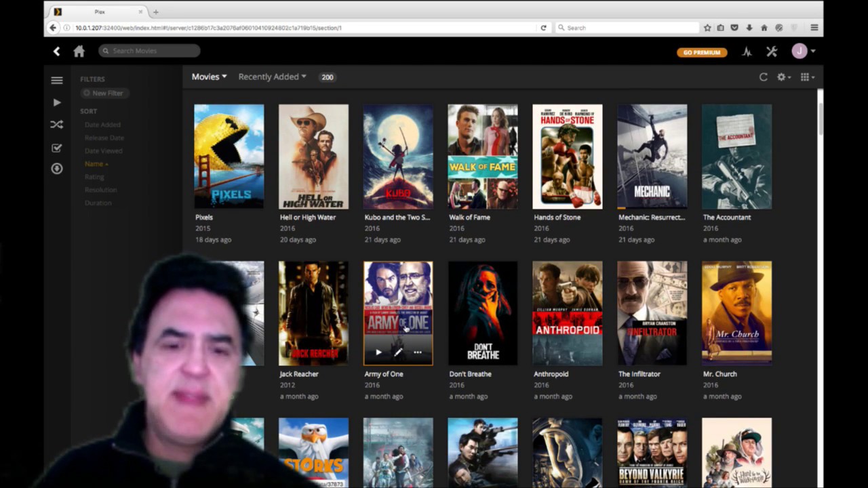The height and width of the screenshot is (488, 868).
Task: Open the Mechanic: Resurrection poster
Action: [x=652, y=157]
